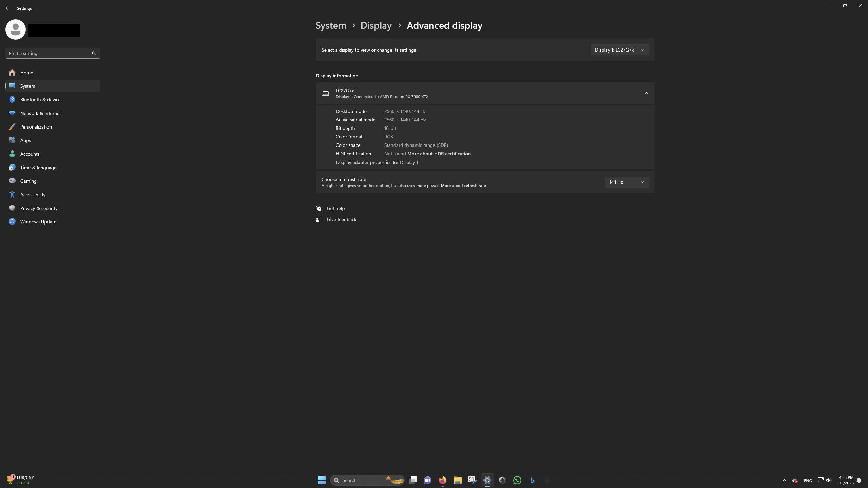The image size is (868, 488).
Task: Click the More about refresh rate link
Action: click(463, 186)
